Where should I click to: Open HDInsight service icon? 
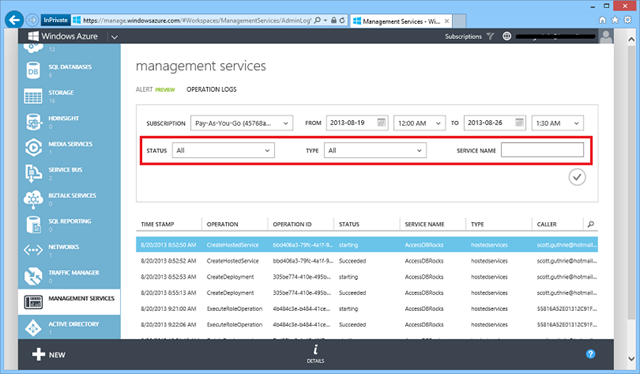coord(33,122)
